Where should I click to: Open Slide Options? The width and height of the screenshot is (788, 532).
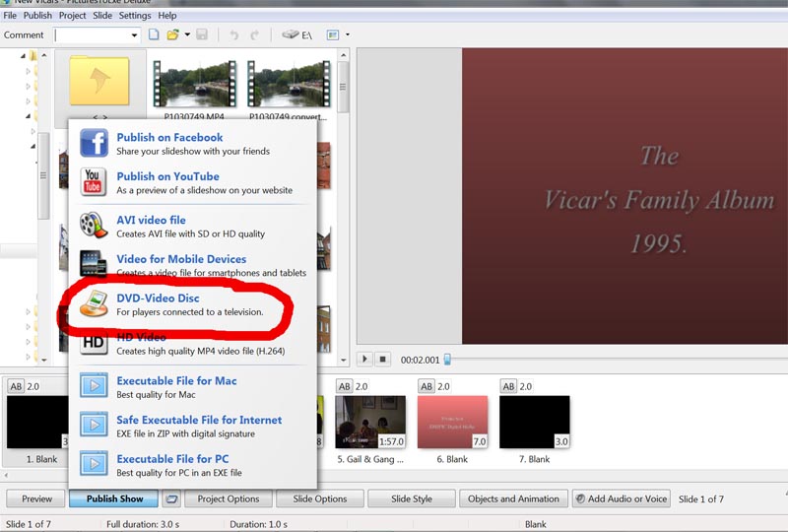click(319, 499)
